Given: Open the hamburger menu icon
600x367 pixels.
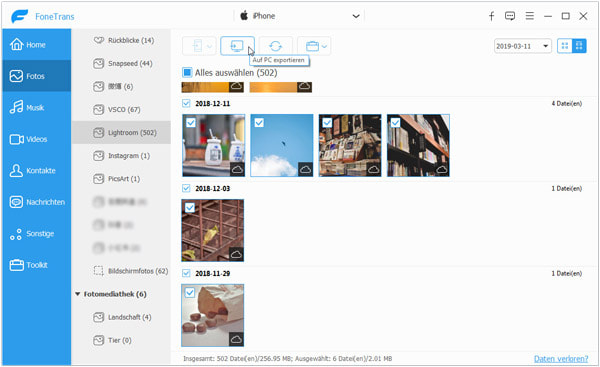Looking at the screenshot, I should (x=530, y=16).
